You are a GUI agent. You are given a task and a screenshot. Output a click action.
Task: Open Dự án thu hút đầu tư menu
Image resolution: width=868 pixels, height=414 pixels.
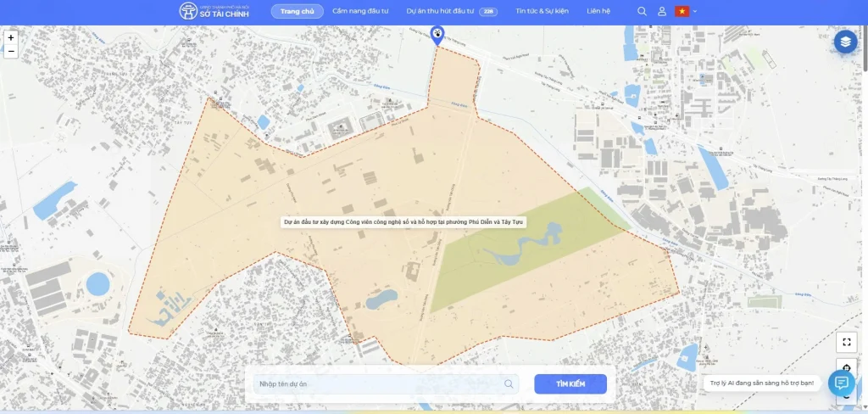(440, 11)
